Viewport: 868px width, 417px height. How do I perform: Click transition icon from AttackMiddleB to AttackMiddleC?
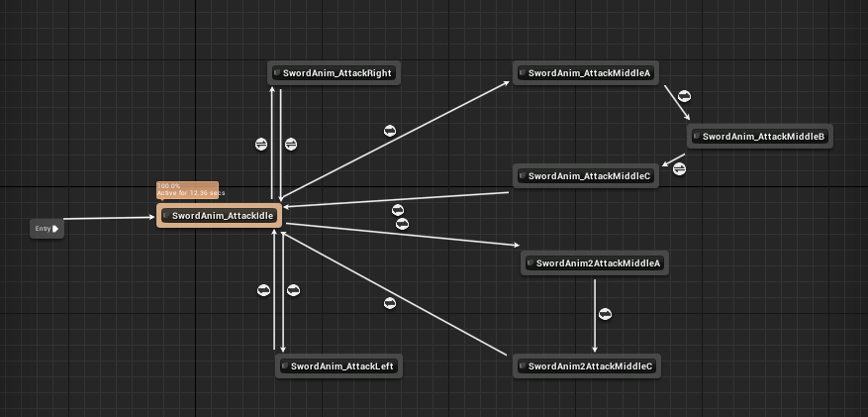click(679, 169)
